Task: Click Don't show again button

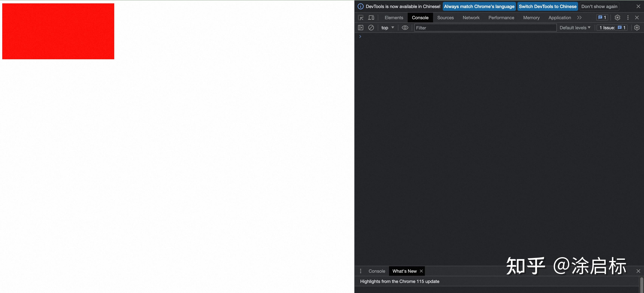Action: 599,7
